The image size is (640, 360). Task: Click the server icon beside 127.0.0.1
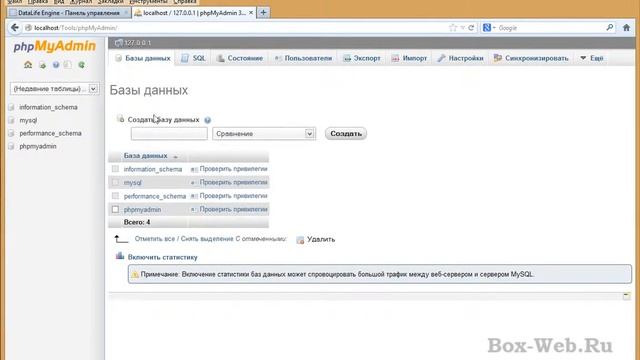pyautogui.click(x=118, y=42)
